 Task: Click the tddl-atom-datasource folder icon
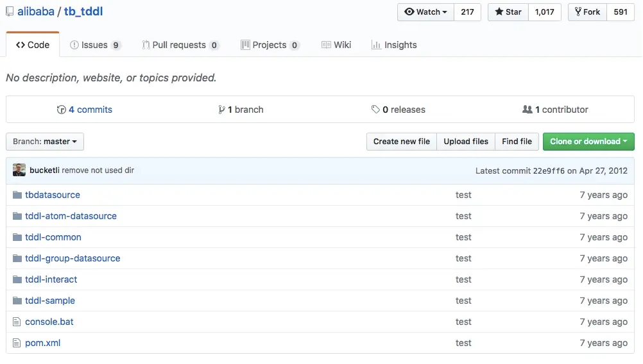tap(17, 216)
